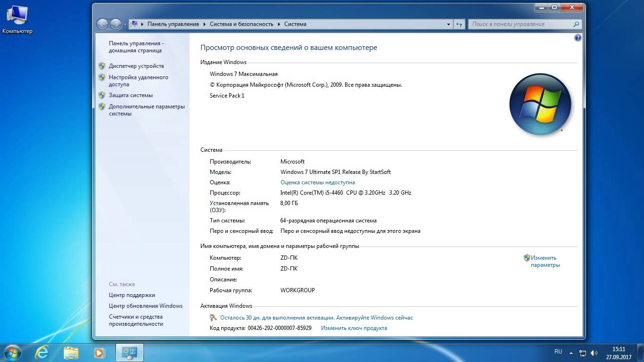Open 'Счетчики и средства производительности' link
Viewport: 644px width, 362px height.
point(136,320)
